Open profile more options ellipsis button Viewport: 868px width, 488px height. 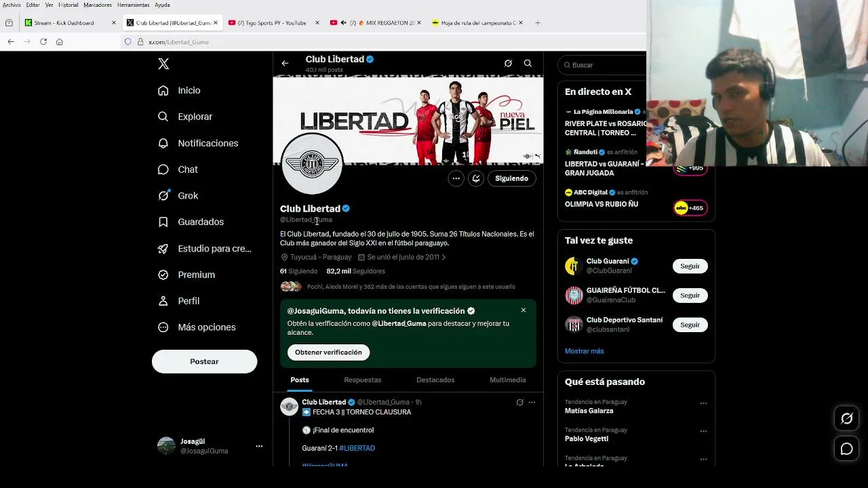[x=456, y=178]
